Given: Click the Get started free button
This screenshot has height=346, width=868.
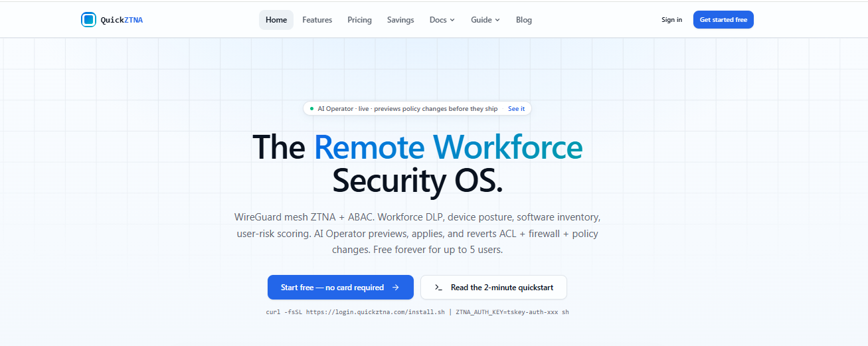Looking at the screenshot, I should pyautogui.click(x=723, y=20).
